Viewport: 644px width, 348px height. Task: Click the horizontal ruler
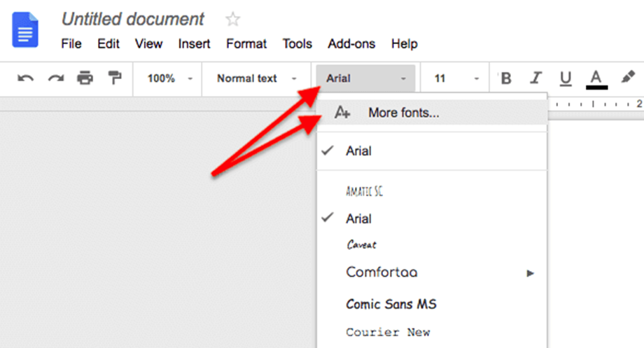(x=596, y=104)
